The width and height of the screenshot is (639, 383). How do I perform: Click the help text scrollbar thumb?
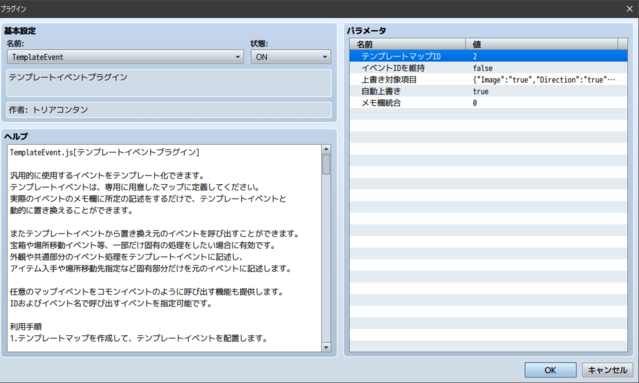326,164
